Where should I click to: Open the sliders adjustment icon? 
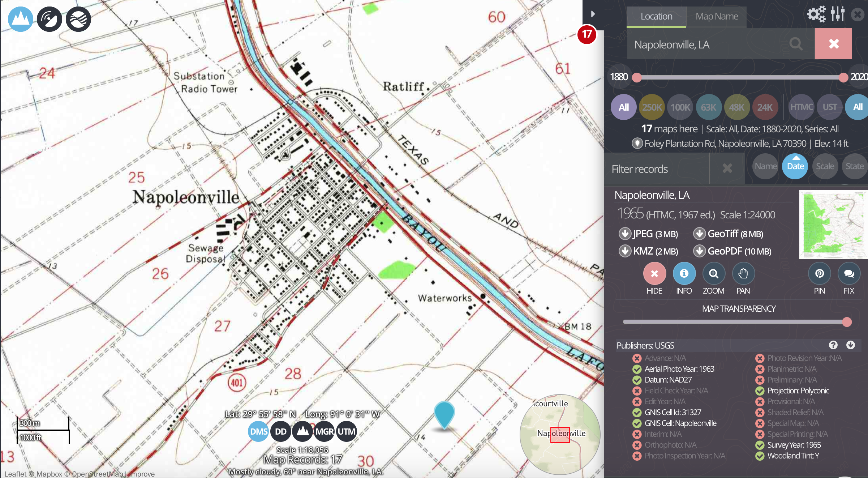click(837, 14)
